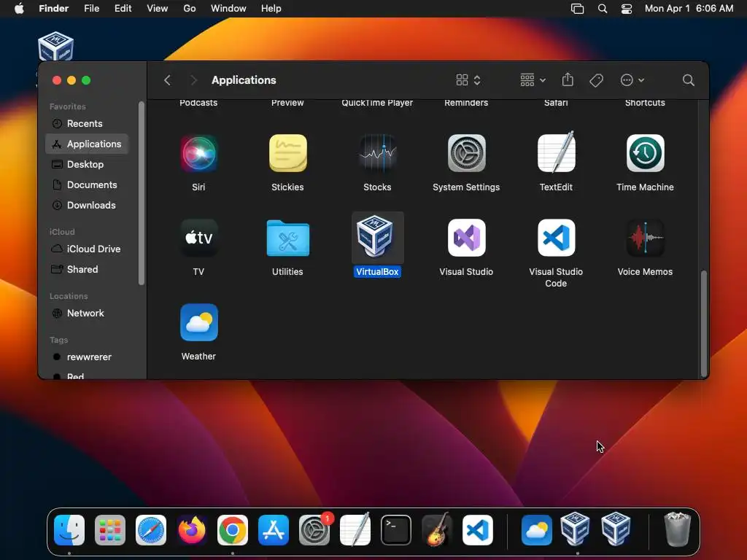
Task: Open the Apple menu
Action: 19,9
